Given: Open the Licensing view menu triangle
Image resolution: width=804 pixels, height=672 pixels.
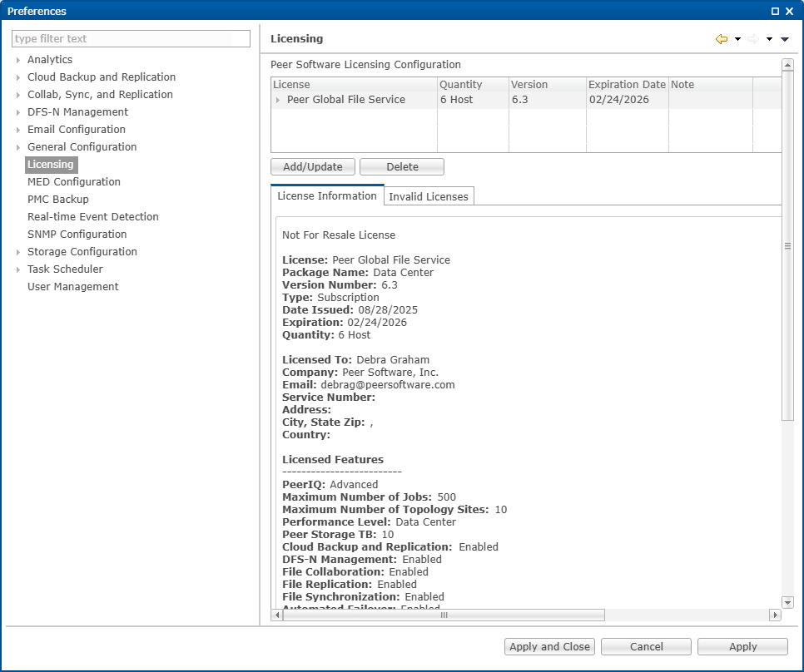Looking at the screenshot, I should point(785,39).
